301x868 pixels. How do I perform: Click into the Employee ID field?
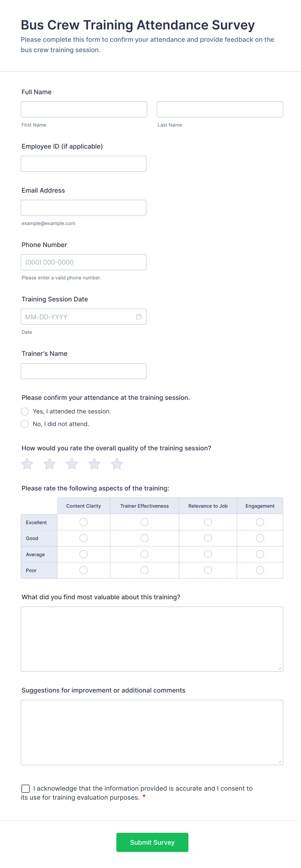click(x=84, y=164)
